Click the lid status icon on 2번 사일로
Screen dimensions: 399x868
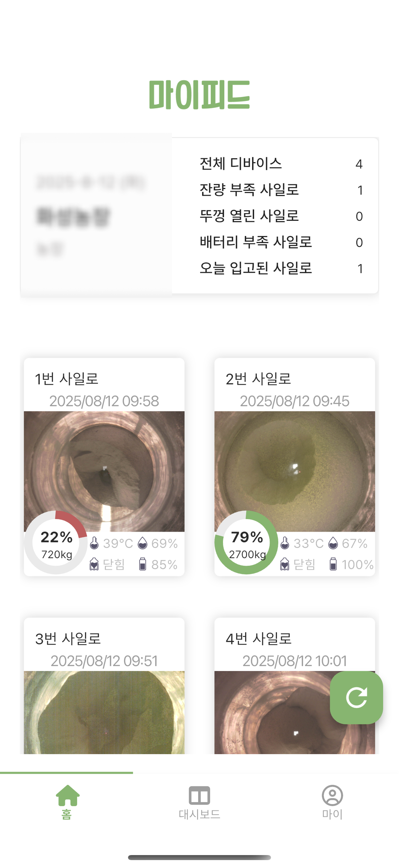(285, 564)
